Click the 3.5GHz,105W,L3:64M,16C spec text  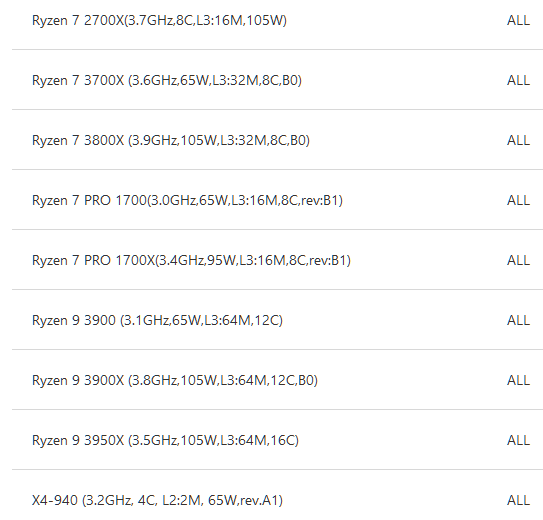(x=213, y=440)
